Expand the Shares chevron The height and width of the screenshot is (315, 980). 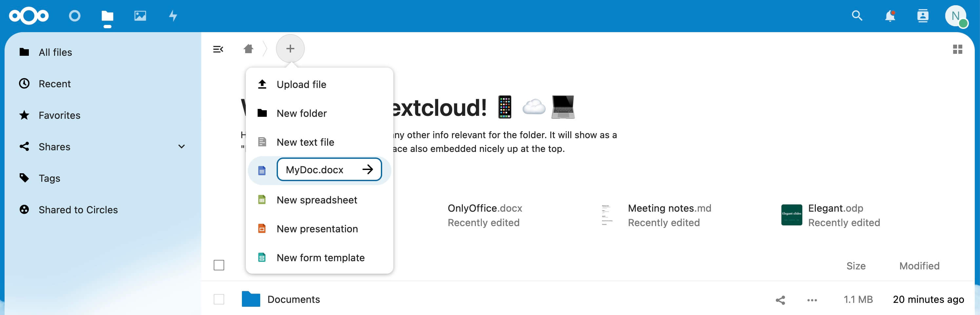click(182, 147)
